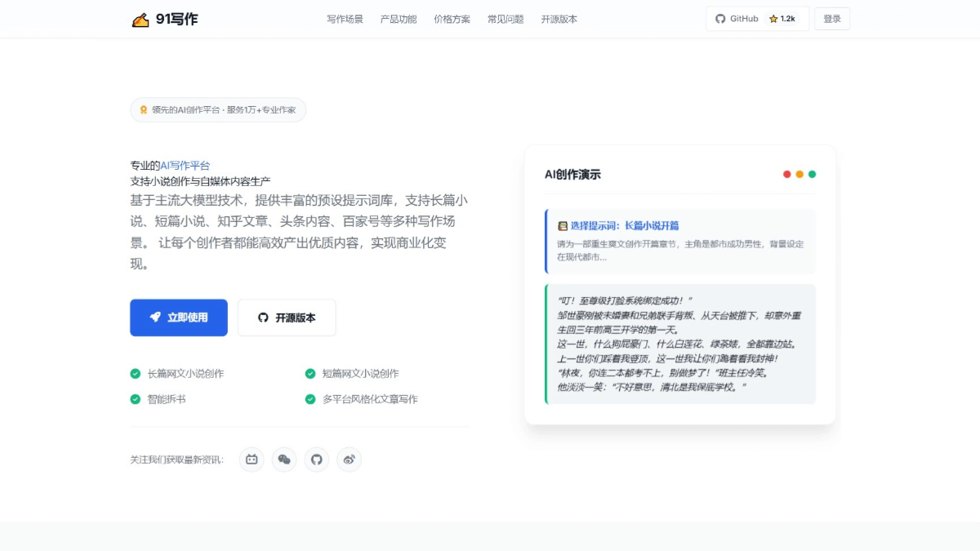The image size is (980, 551).
Task: Open the Weibo social icon
Action: pos(350,460)
